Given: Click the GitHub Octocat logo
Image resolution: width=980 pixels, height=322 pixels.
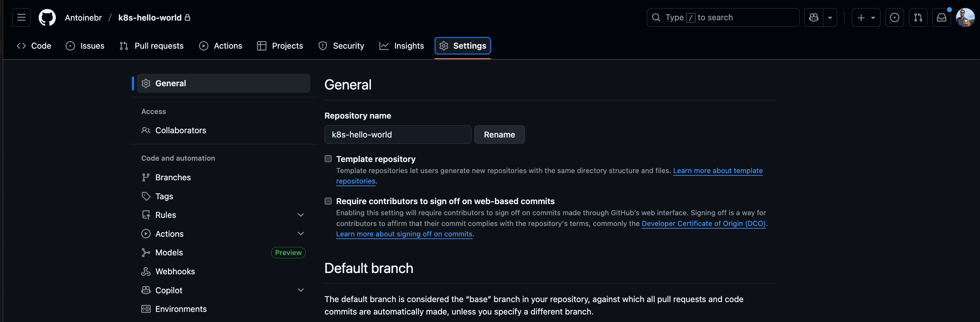Looking at the screenshot, I should tap(47, 18).
